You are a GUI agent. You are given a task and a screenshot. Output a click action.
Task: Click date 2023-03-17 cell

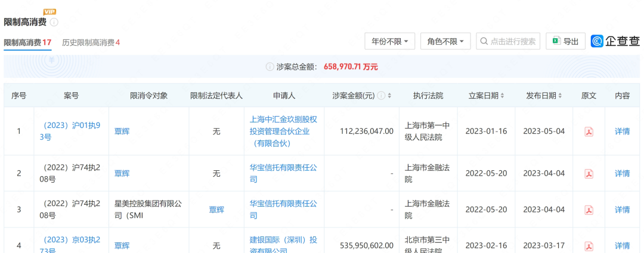click(x=544, y=246)
